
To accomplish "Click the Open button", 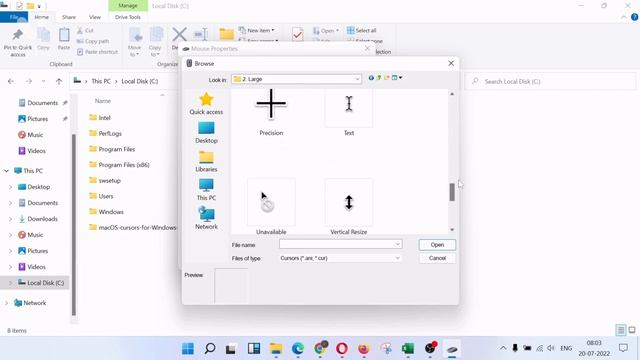I will pos(437,245).
